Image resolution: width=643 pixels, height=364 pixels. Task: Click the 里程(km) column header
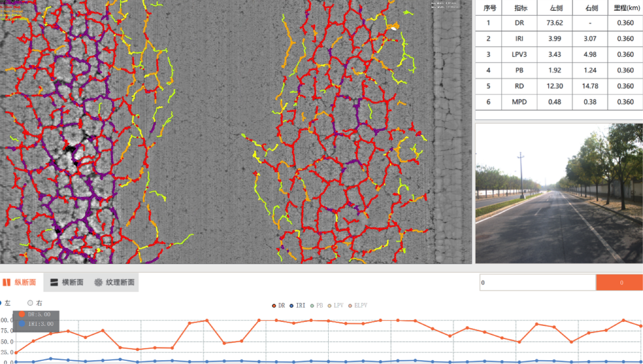(x=627, y=8)
